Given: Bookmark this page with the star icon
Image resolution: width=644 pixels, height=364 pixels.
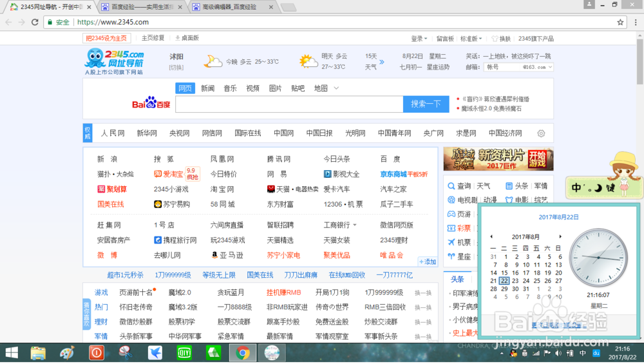Looking at the screenshot, I should pos(620,22).
